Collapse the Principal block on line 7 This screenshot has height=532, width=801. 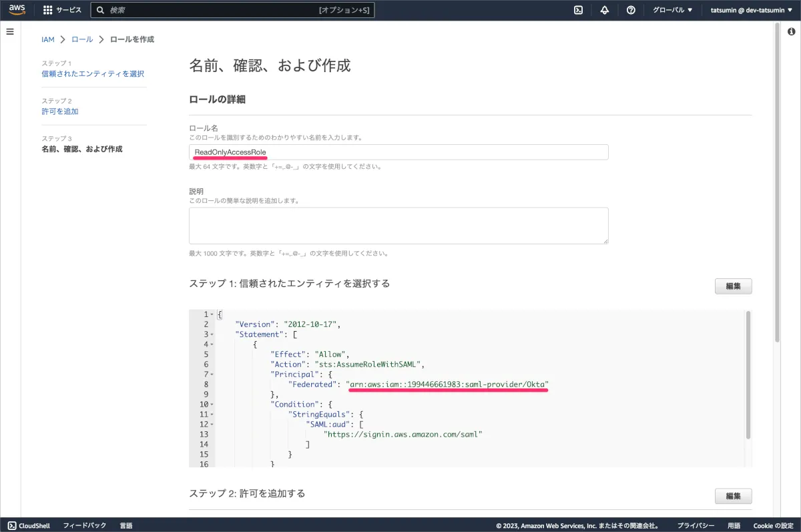click(x=212, y=374)
